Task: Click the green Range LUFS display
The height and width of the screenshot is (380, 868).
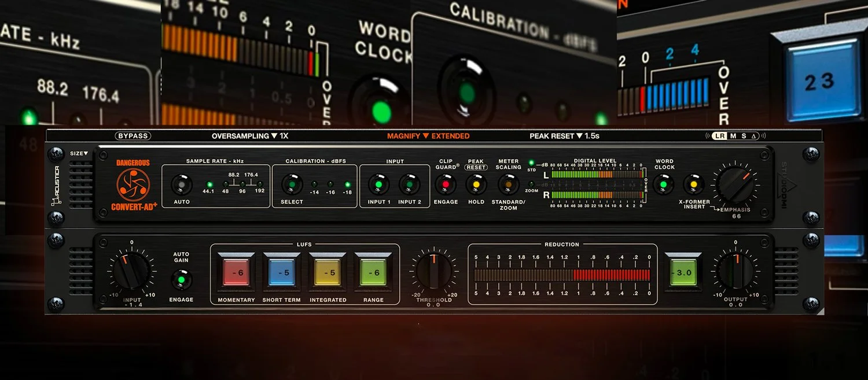Action: tap(373, 272)
